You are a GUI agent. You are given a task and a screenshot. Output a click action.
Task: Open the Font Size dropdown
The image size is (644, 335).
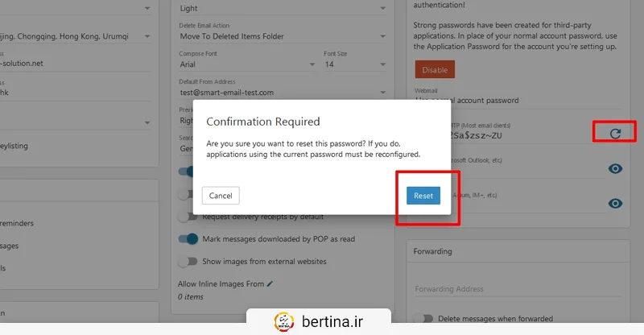[x=353, y=64]
